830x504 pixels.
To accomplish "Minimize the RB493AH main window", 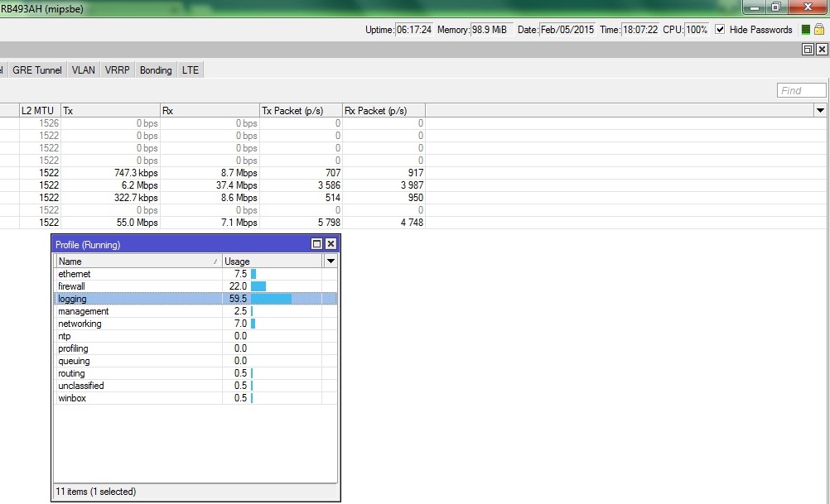I will pos(755,7).
